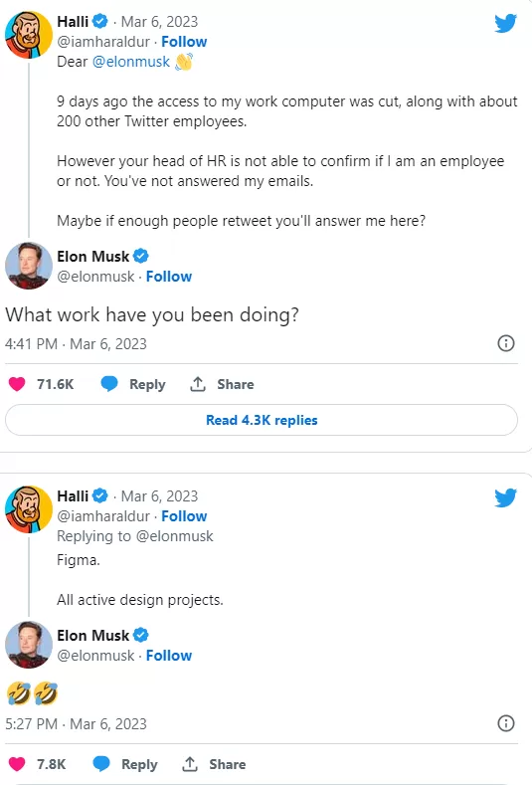Viewport: 532px width, 785px height.
Task: Open the @elonmusk mention after 'Dear'
Action: click(x=131, y=62)
